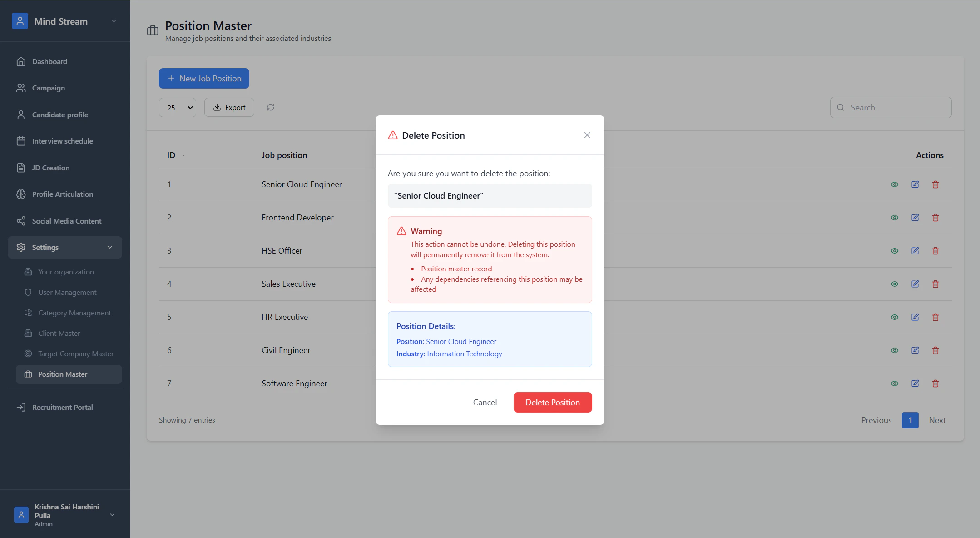The image size is (980, 538).
Task: Click the Dashboard home icon in sidebar
Action: (21, 61)
